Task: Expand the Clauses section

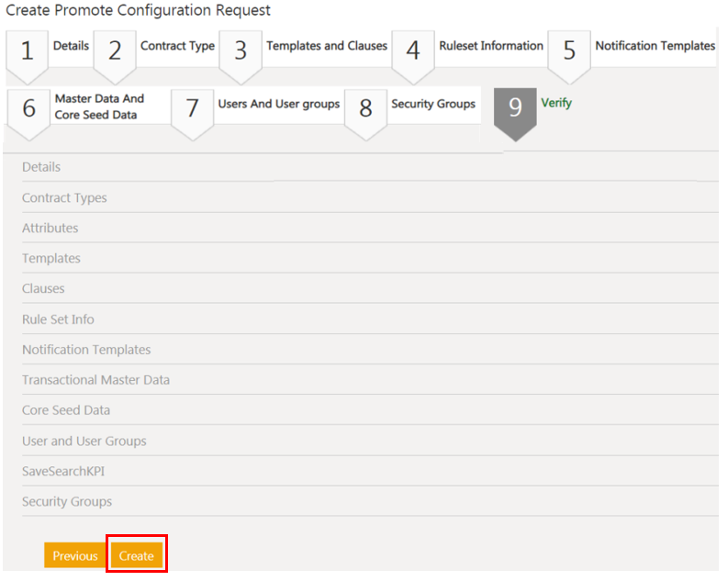Action: coord(43,288)
